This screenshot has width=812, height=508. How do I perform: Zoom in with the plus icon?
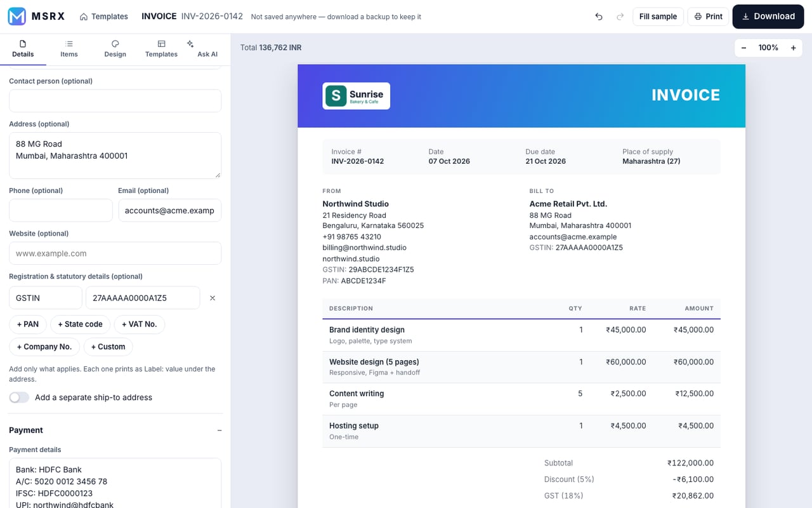(x=793, y=48)
